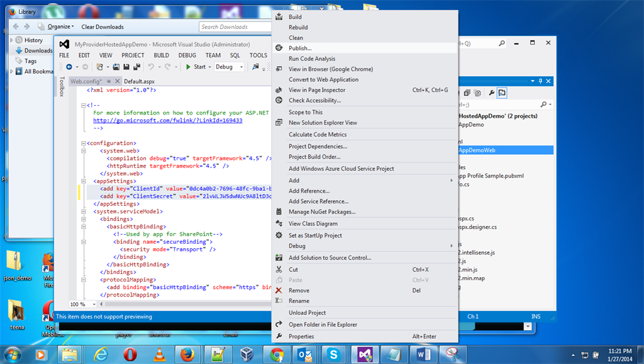Select Manage NuGet Packages menu entry
Screen dimensions: 644x364
point(322,212)
